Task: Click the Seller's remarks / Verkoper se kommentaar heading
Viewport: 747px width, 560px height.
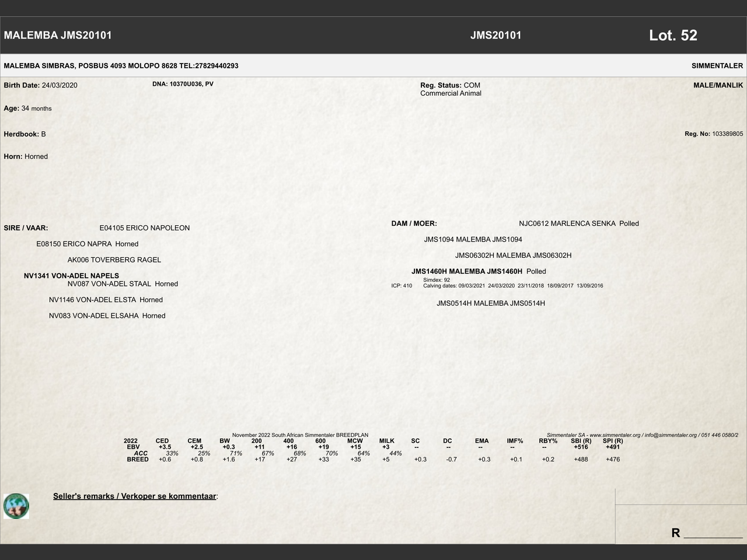Action: 135,496
